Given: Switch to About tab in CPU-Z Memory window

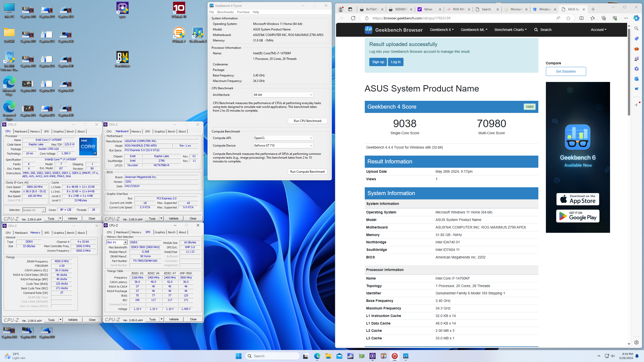Looking at the screenshot, I should pos(81,233).
